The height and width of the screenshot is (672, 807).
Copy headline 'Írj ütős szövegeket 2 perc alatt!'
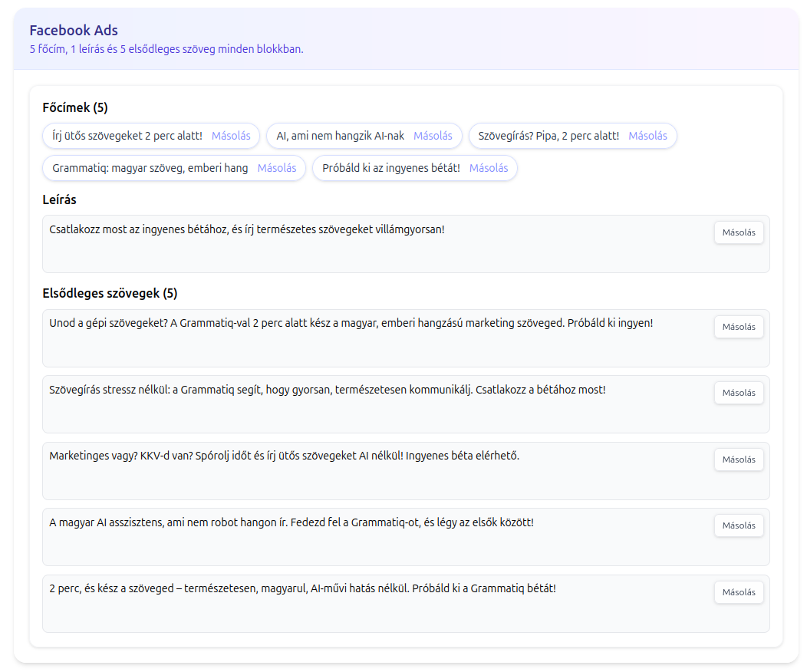231,136
